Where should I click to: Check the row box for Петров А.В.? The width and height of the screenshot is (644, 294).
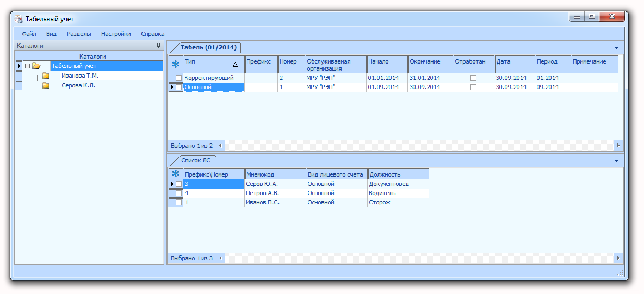(178, 193)
